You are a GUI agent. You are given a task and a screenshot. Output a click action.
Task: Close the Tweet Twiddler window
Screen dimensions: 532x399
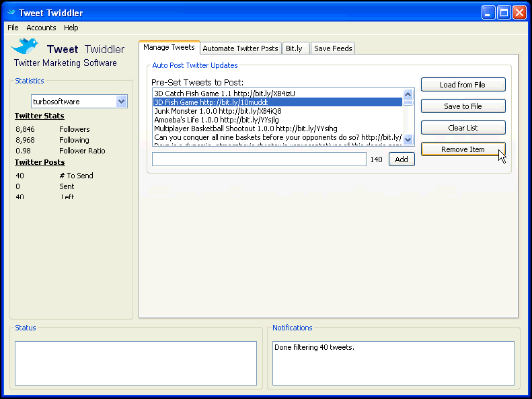(x=519, y=13)
